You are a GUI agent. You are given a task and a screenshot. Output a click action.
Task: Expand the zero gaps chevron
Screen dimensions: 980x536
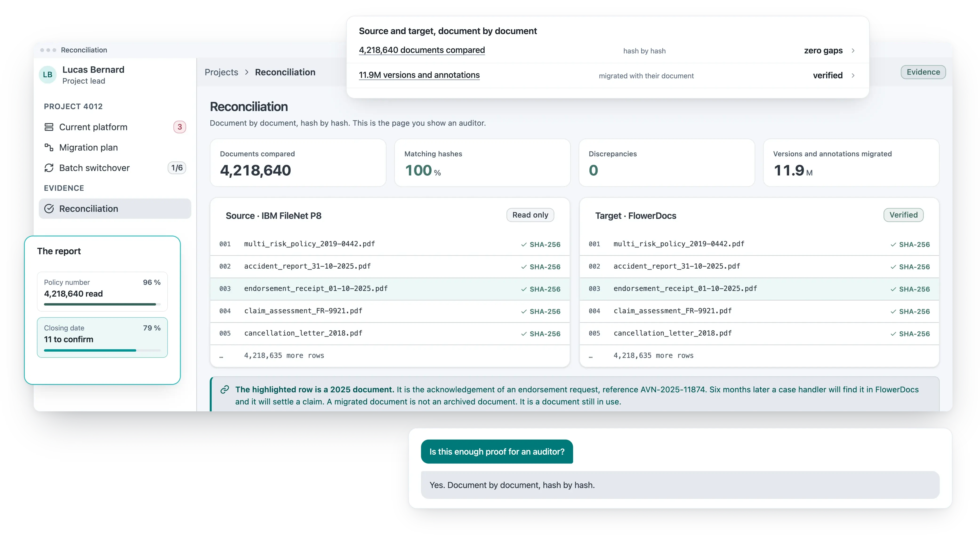pos(853,51)
